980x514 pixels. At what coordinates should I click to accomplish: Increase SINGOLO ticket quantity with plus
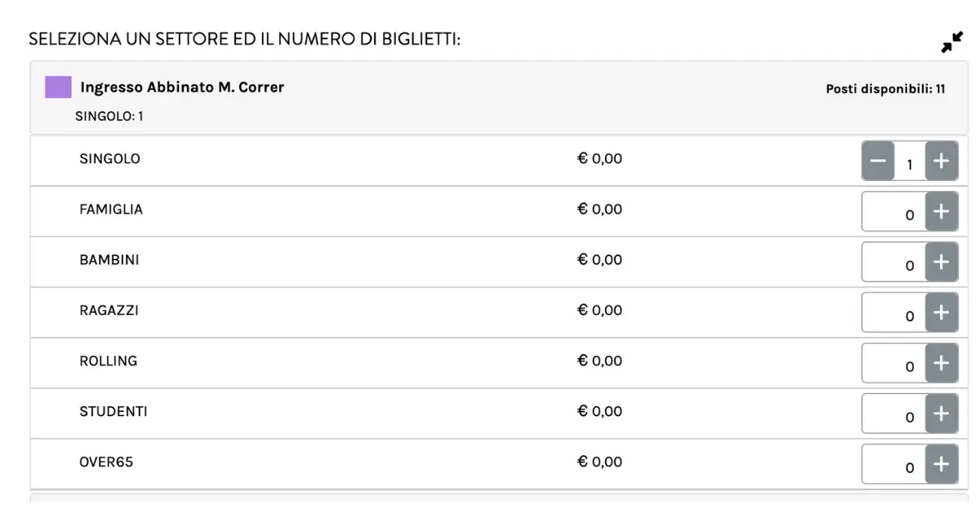coord(942,161)
